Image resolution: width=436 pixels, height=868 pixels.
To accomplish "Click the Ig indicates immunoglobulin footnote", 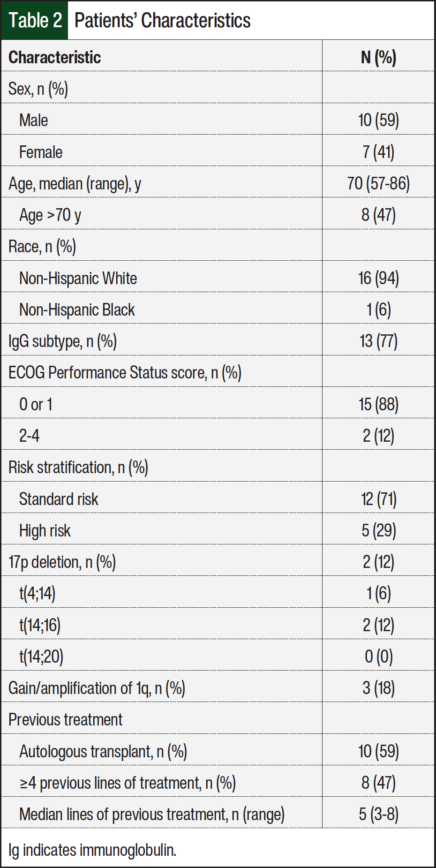I will 92,850.
